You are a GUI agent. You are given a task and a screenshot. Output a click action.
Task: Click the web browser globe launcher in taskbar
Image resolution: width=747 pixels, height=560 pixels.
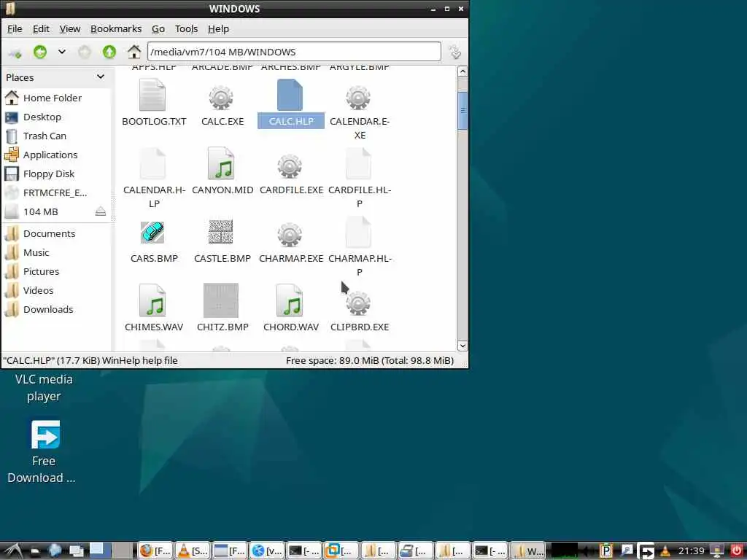tap(55, 551)
